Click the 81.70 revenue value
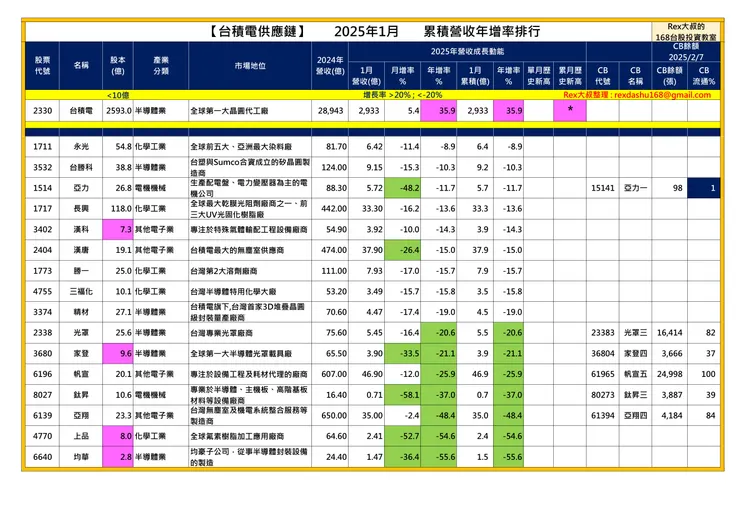The image size is (740, 523). [336, 146]
